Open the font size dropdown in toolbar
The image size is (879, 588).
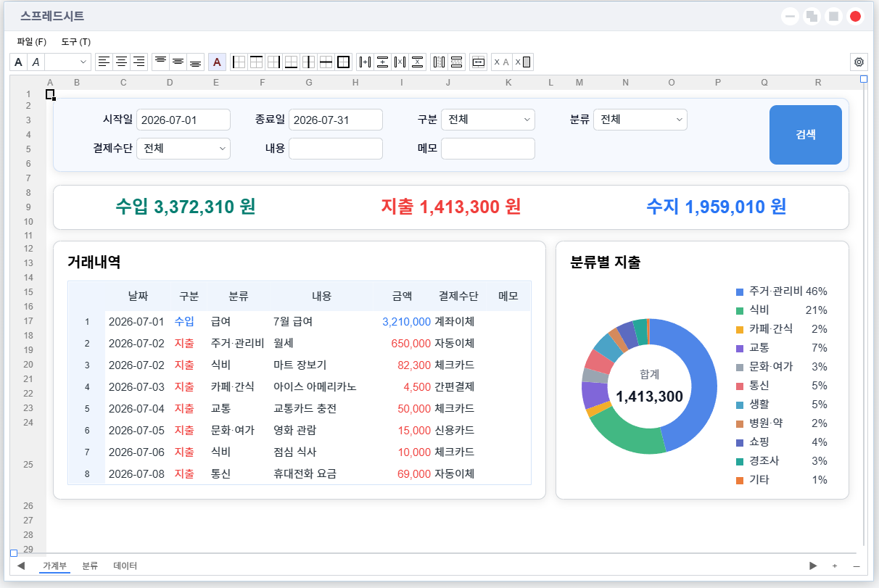(67, 62)
